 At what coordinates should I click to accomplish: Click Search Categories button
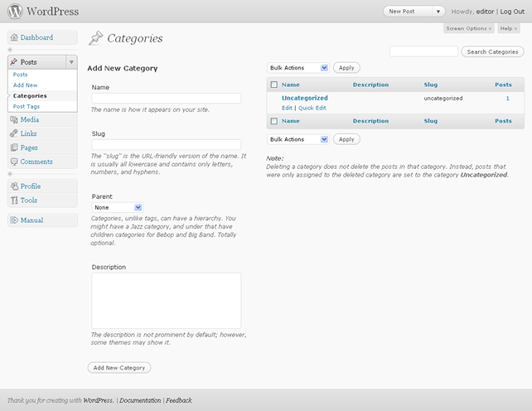pyautogui.click(x=492, y=51)
